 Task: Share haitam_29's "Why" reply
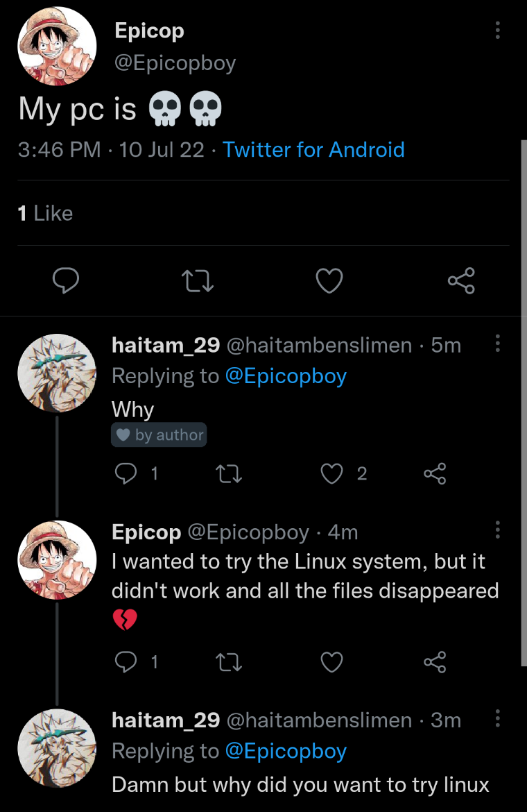tap(435, 473)
